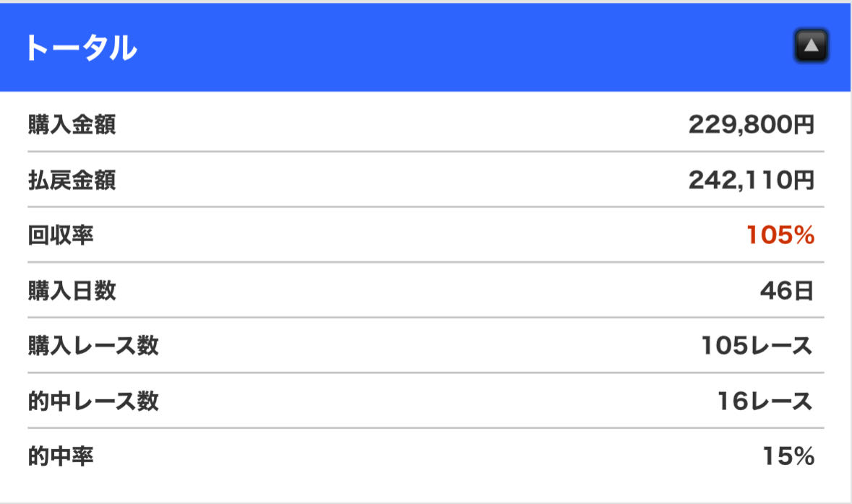Viewport: 852px width, 504px height.
Task: Click the 16レース winning races value
Action: click(x=765, y=401)
